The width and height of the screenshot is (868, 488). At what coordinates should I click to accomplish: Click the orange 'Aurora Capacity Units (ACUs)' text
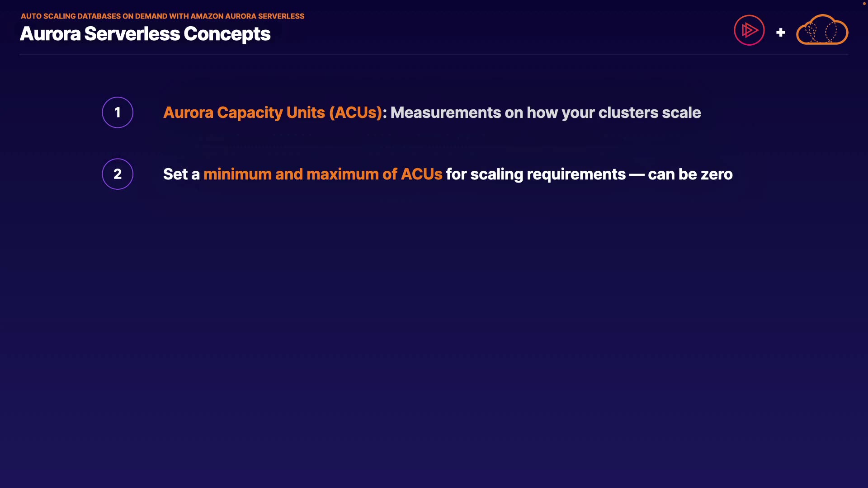coord(273,113)
